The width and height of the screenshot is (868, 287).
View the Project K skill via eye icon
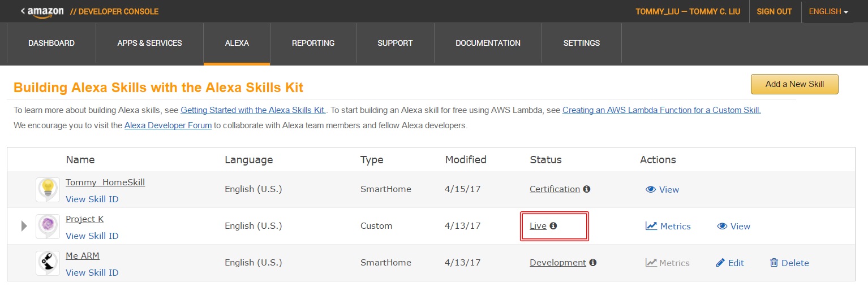733,227
